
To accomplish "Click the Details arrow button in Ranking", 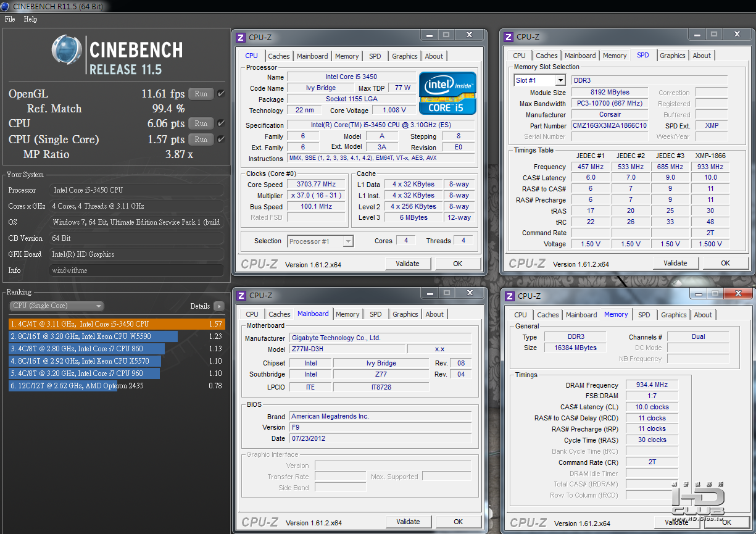I will pyautogui.click(x=218, y=306).
